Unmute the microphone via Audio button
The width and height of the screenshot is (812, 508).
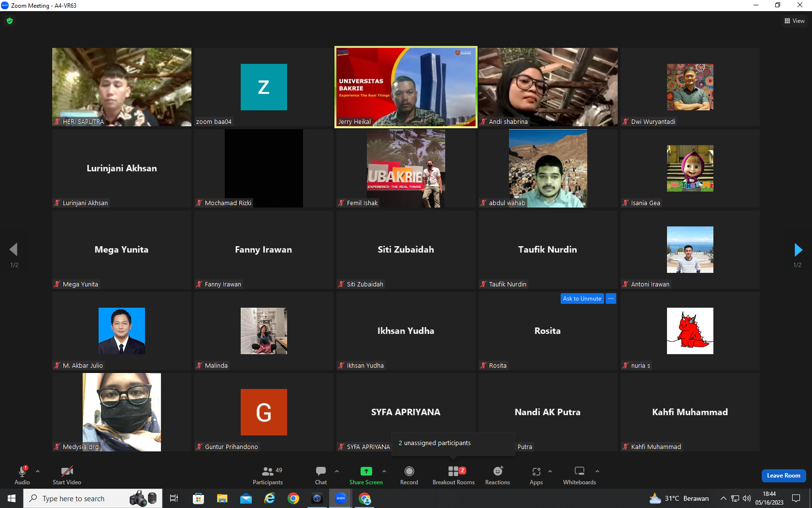pyautogui.click(x=22, y=476)
